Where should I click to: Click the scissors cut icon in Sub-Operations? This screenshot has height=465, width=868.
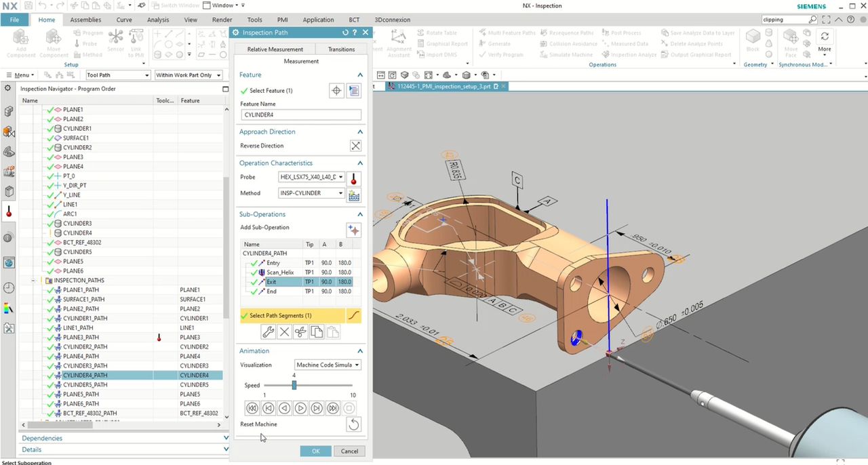(x=300, y=332)
